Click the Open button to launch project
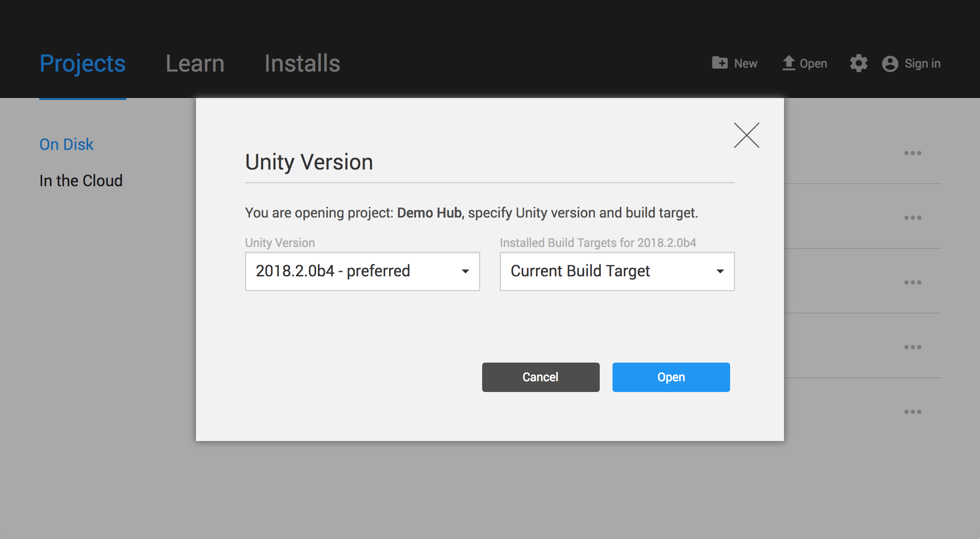The height and width of the screenshot is (539, 980). pos(671,377)
